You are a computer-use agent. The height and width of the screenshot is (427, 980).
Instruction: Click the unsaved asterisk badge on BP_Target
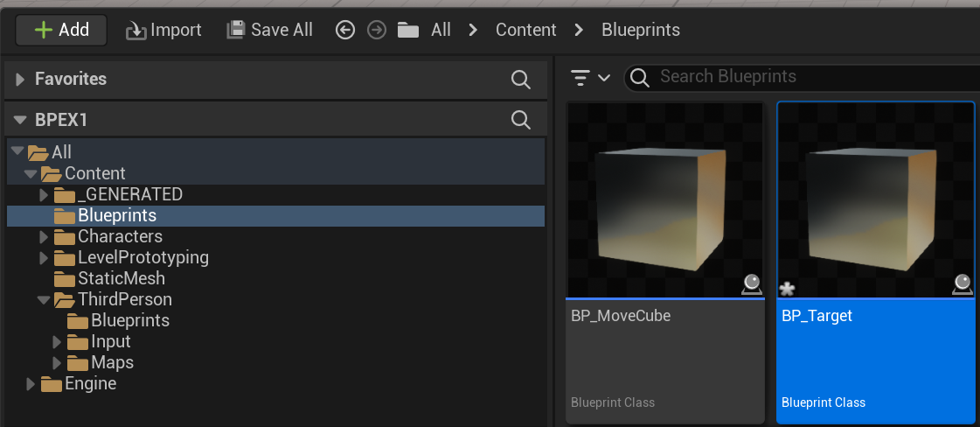(x=788, y=289)
